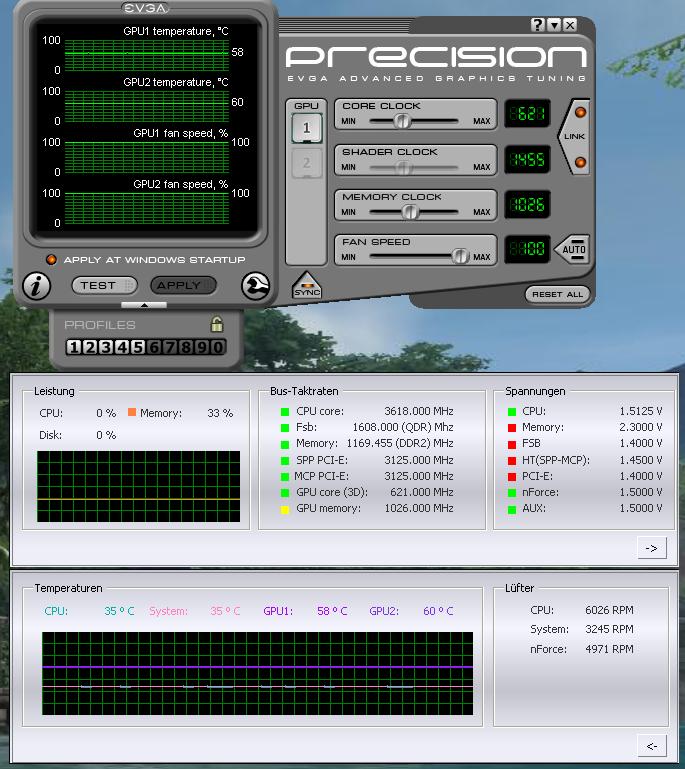The image size is (685, 769).
Task: Click the Fan Speed slider handle
Action: point(460,256)
